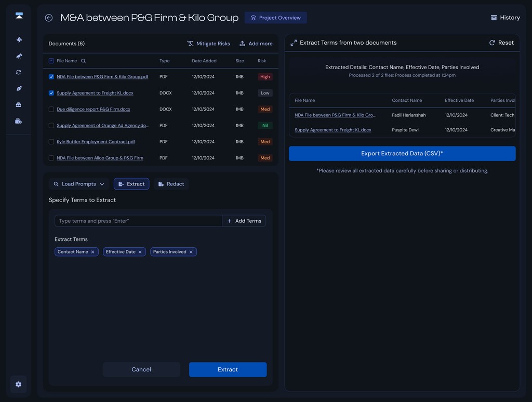Sort by Size column header

(240, 61)
